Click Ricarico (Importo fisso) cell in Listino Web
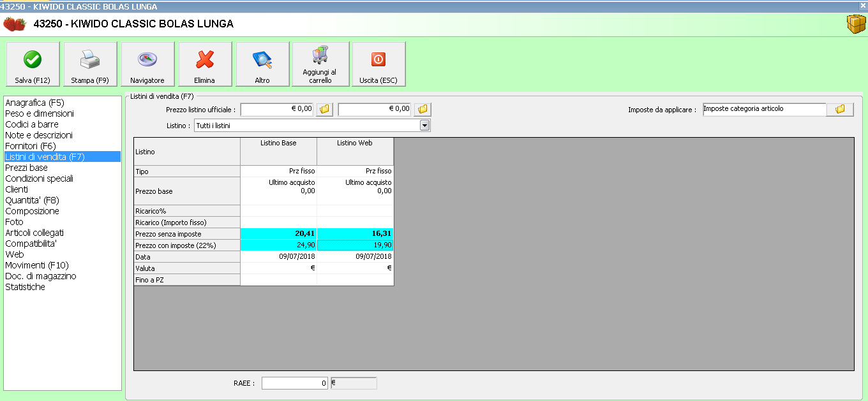 (355, 222)
